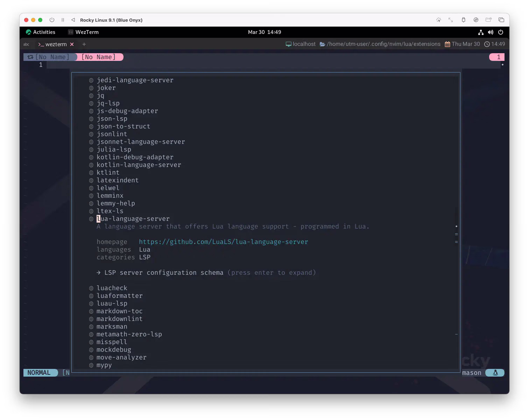Open the system power menu icon
The image size is (529, 420).
click(501, 32)
